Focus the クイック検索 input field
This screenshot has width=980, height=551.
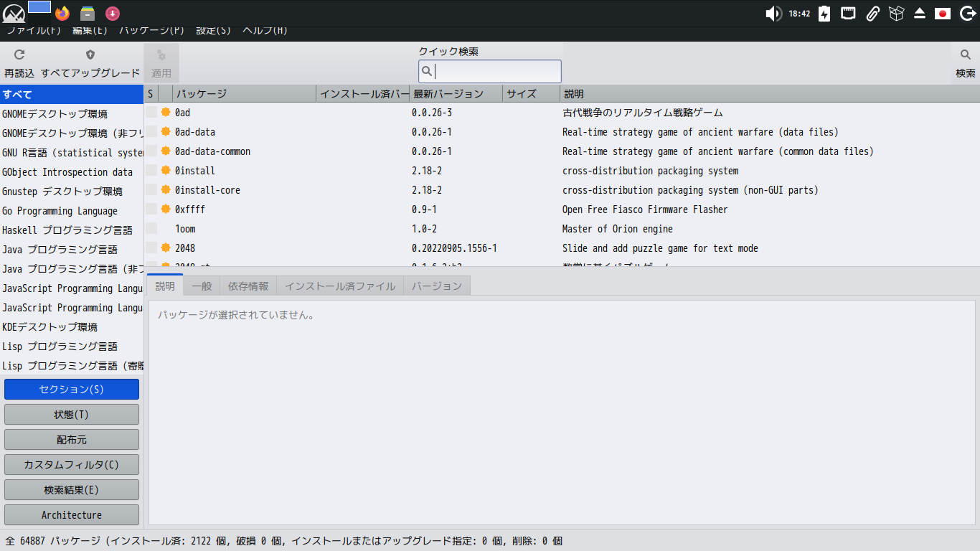(490, 71)
